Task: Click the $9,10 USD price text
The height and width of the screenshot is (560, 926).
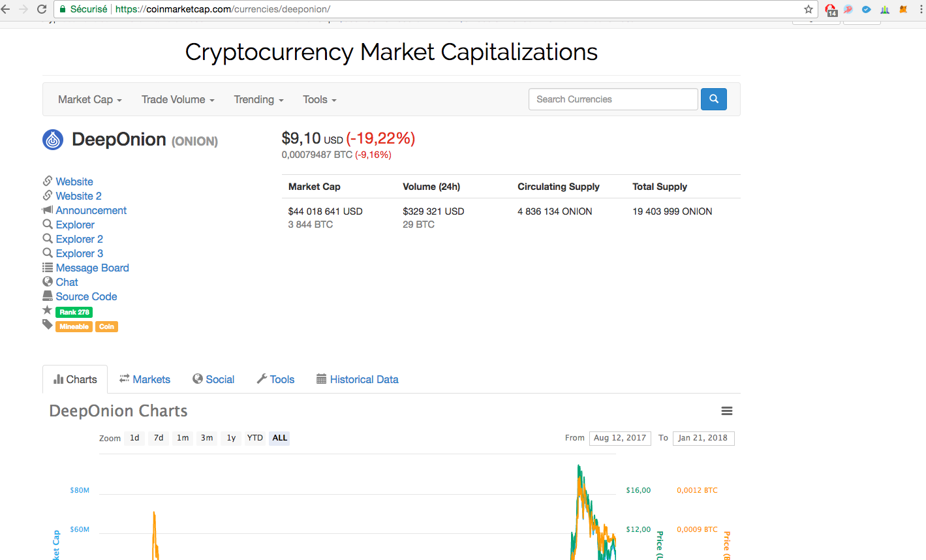Action: pyautogui.click(x=313, y=138)
